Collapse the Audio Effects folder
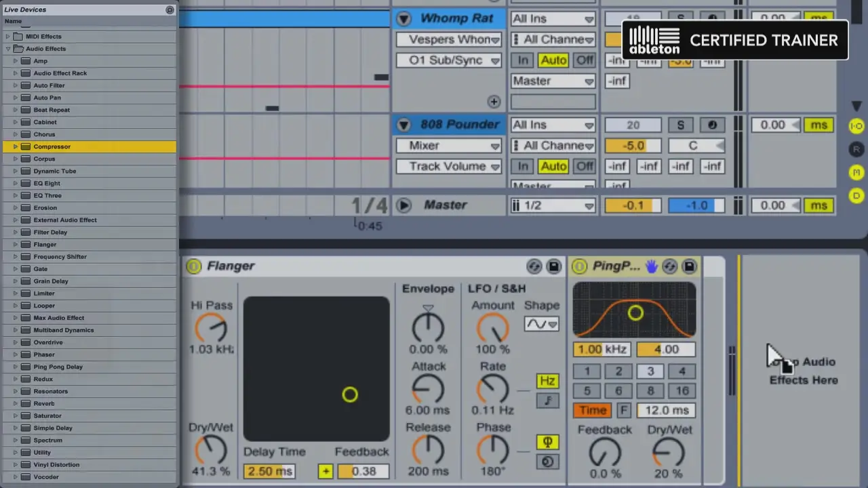This screenshot has width=868, height=488. (7, 49)
